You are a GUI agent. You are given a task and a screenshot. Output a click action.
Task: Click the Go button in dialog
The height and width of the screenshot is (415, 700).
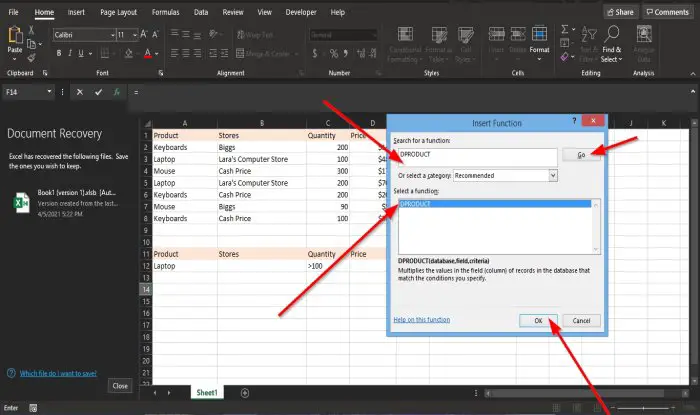(581, 155)
